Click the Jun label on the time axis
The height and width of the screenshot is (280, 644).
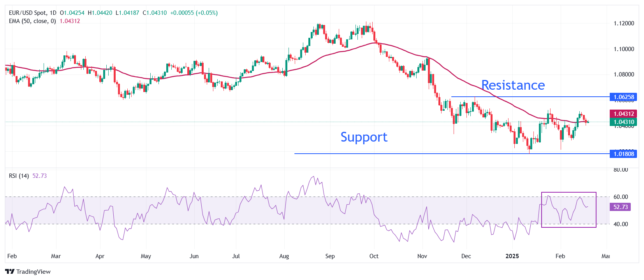pos(194,256)
